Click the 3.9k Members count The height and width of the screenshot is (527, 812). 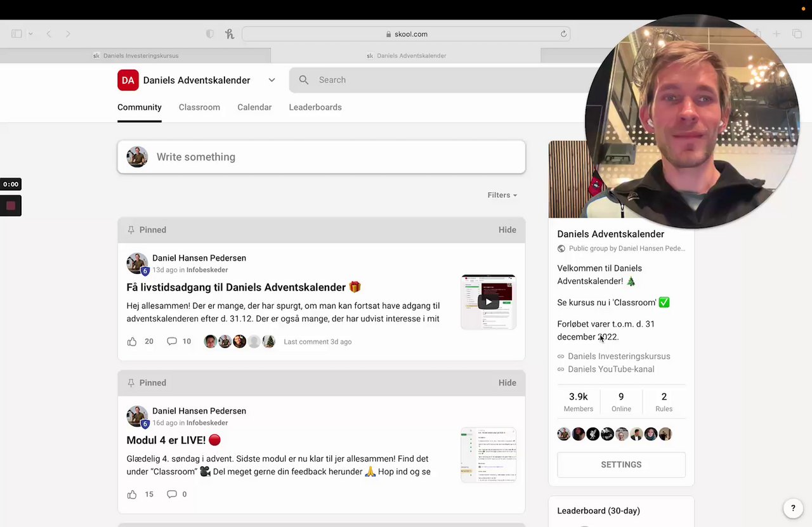579,402
